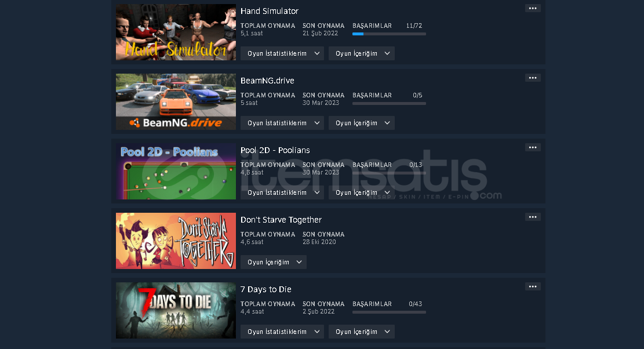The image size is (644, 349).
Task: Open three-dot menu for BeamNG.drive
Action: click(533, 78)
